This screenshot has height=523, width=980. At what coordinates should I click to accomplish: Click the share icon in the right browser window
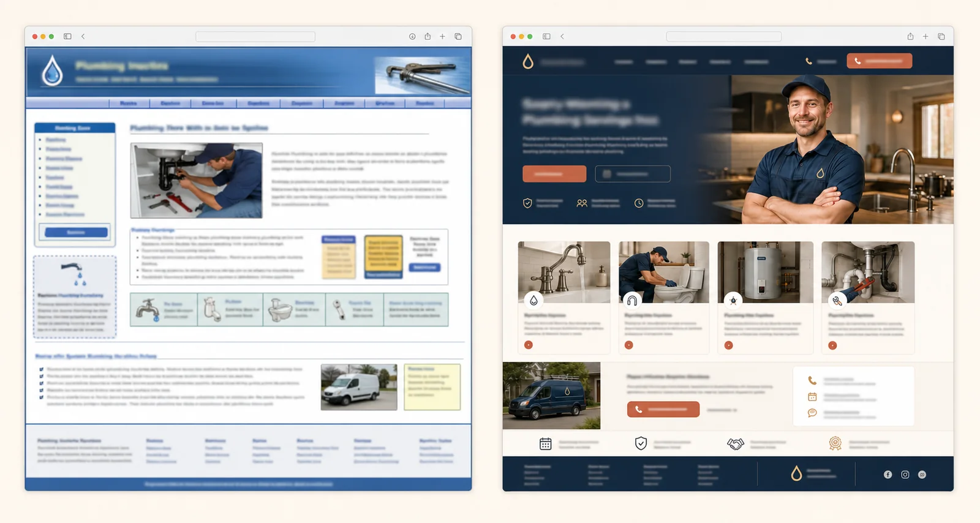click(910, 36)
